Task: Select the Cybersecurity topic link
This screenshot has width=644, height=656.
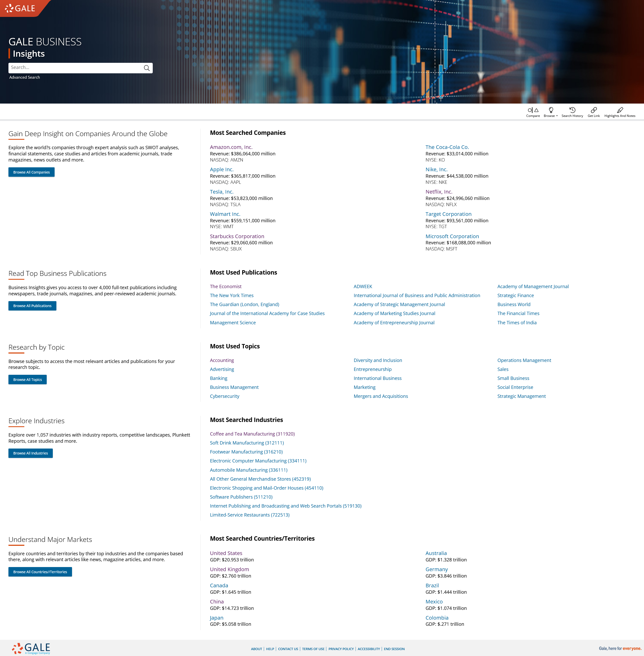Action: click(224, 396)
